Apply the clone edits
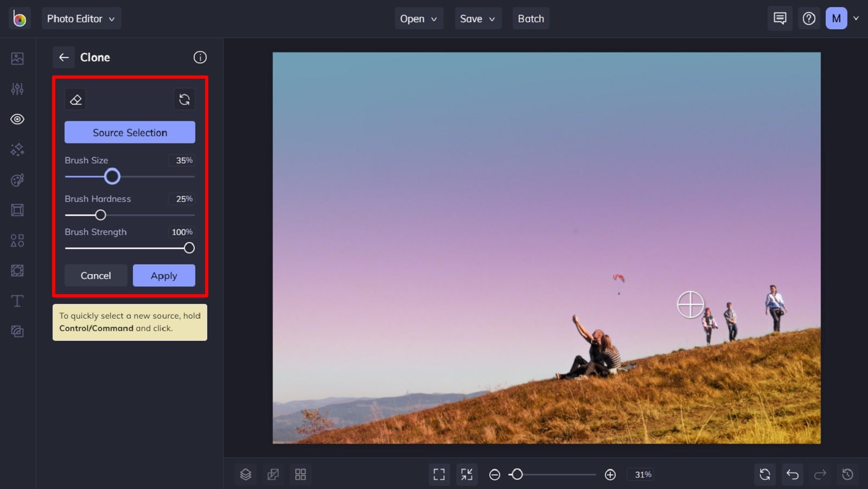 pos(164,275)
